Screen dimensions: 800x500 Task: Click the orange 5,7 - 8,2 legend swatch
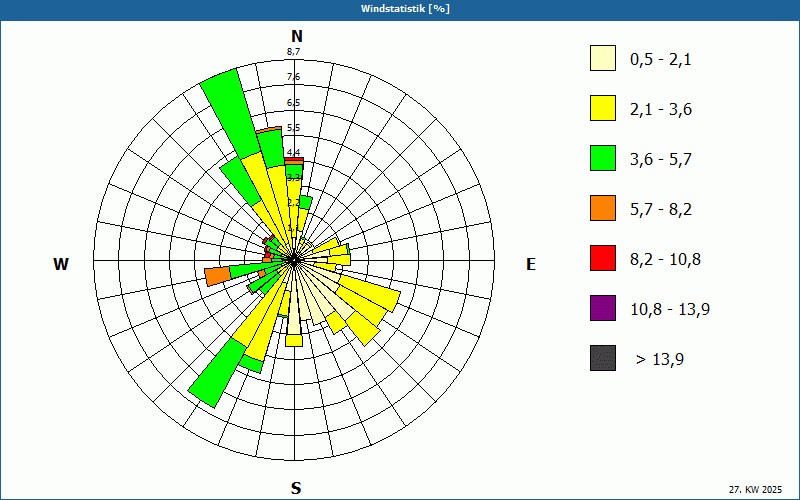[x=603, y=208]
